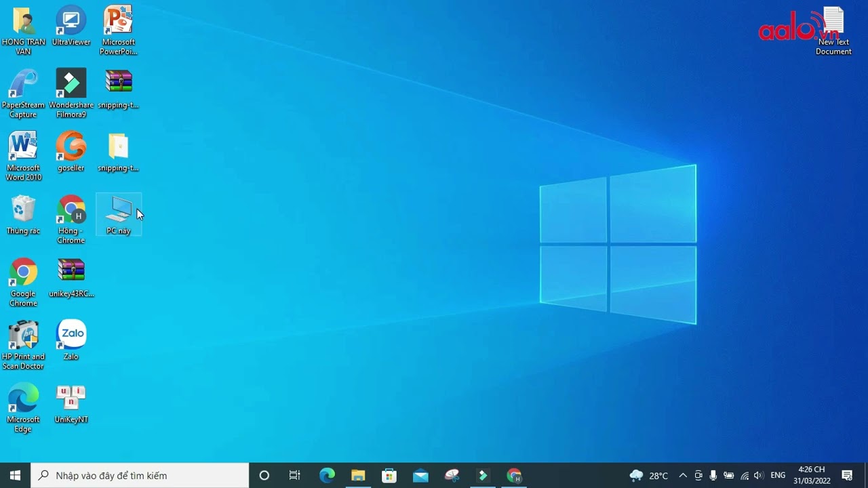Switch to Chrome profile H on taskbar
The width and height of the screenshot is (868, 488).
pos(514,476)
